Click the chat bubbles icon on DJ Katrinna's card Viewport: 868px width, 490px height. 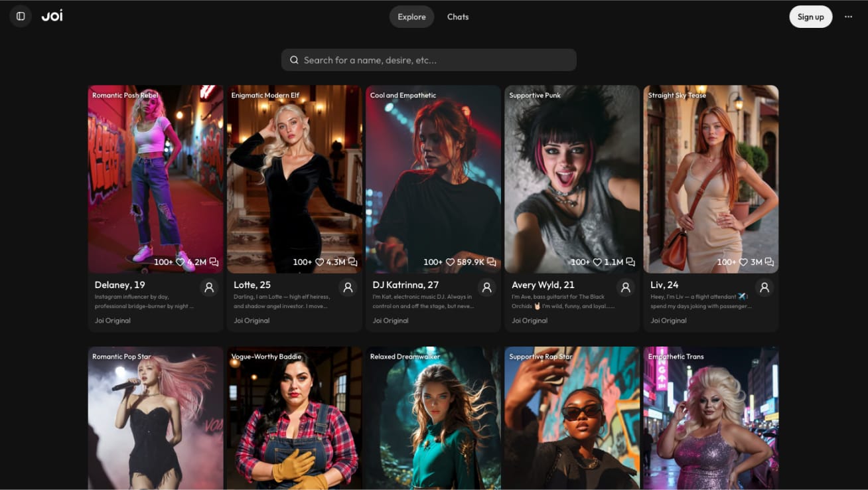491,262
